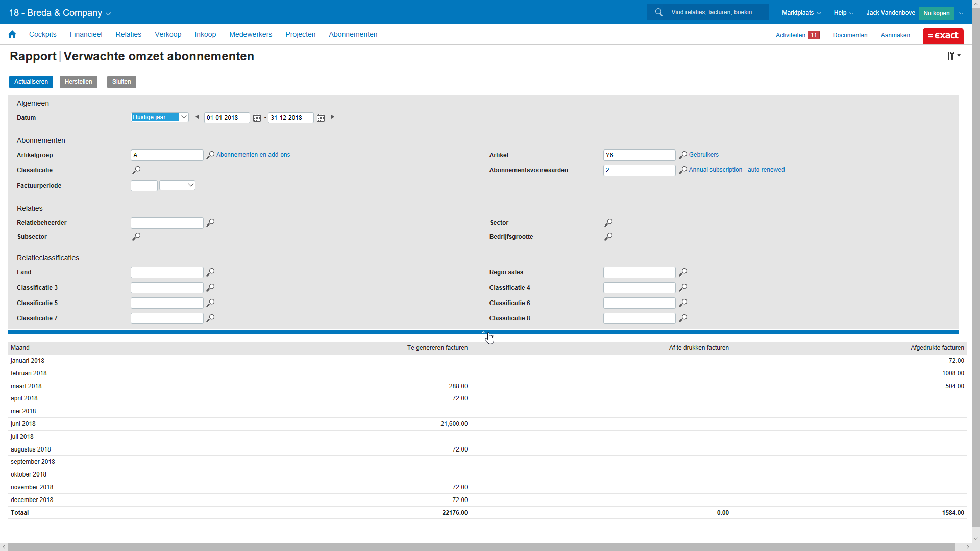Open Regio sales lookup magnifier
Image resolution: width=980 pixels, height=551 pixels.
(x=683, y=272)
